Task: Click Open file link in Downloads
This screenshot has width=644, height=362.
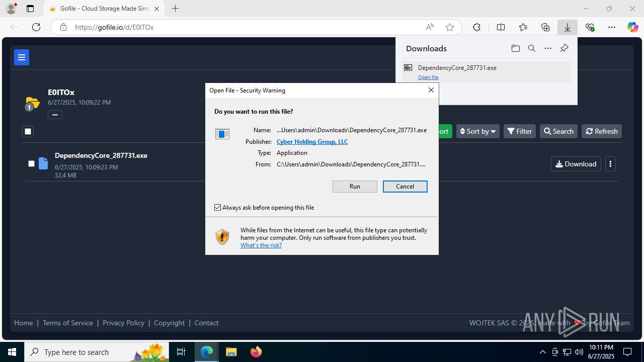Action: click(428, 77)
